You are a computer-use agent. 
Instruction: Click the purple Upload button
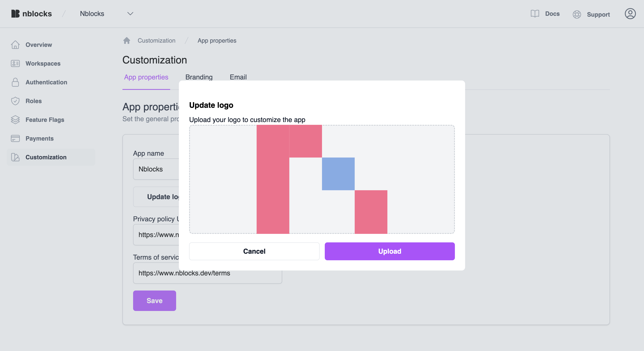tap(390, 251)
